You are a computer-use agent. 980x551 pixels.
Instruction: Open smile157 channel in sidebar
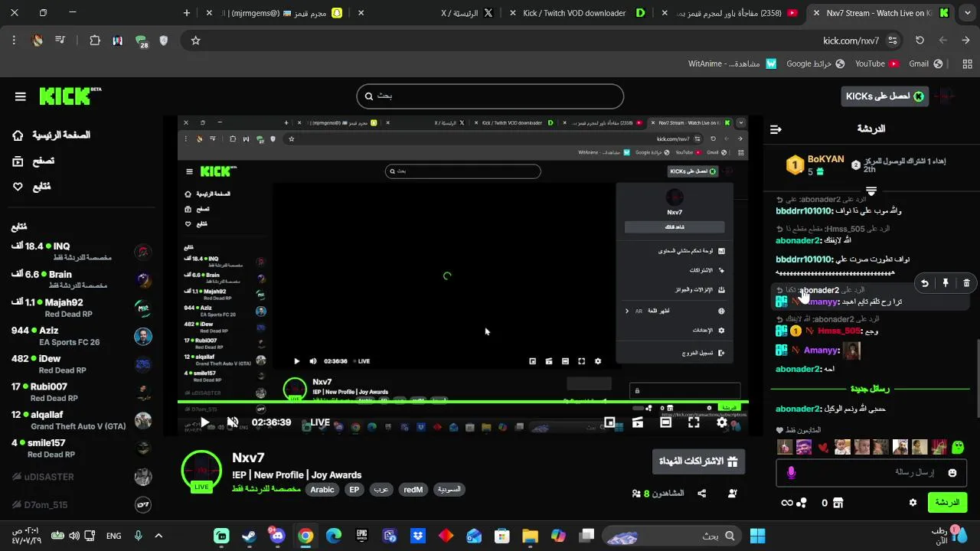[x=81, y=448]
